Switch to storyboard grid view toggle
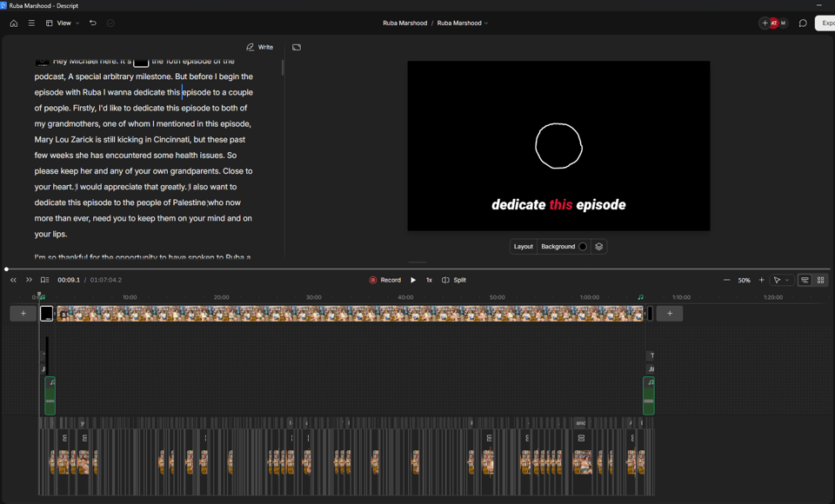The width and height of the screenshot is (835, 504). [x=820, y=280]
